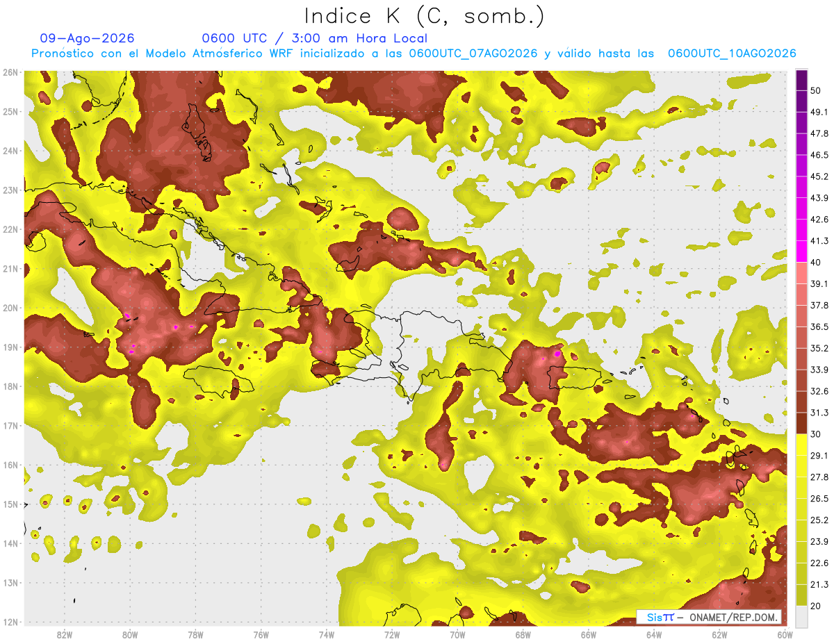Click colorbar value 26.5
Viewport: 834px width, 644px height.
[819, 498]
